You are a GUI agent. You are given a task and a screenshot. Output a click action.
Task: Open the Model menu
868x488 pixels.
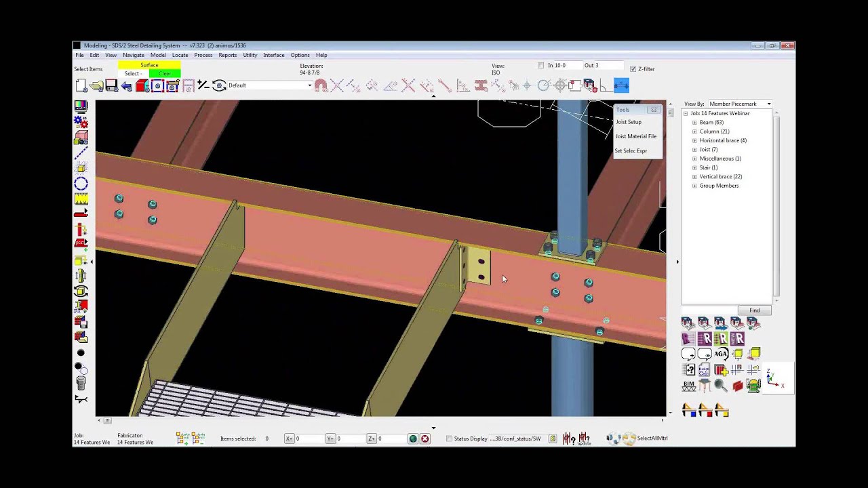158,55
